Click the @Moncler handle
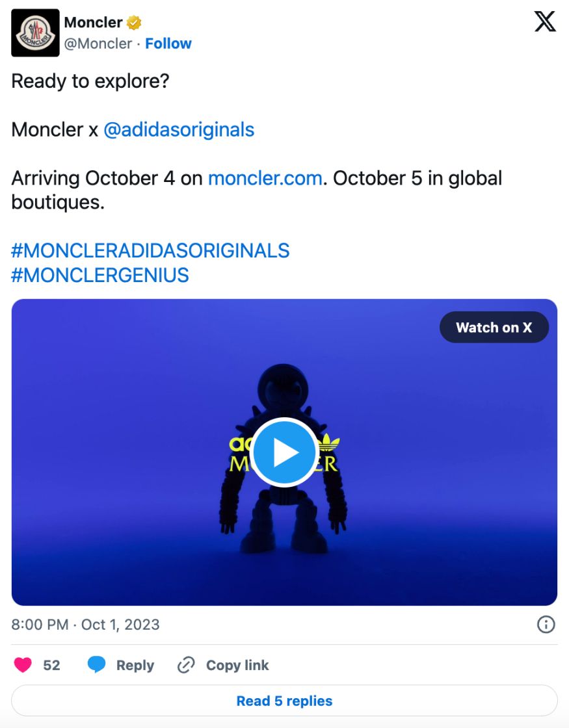Viewport: 569px width, 728px height. (x=98, y=44)
